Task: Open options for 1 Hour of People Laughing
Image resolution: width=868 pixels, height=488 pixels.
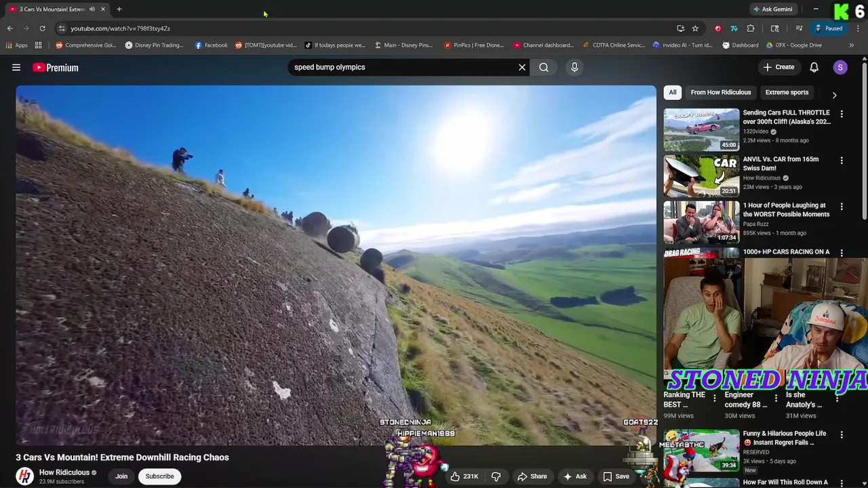Action: click(x=842, y=207)
